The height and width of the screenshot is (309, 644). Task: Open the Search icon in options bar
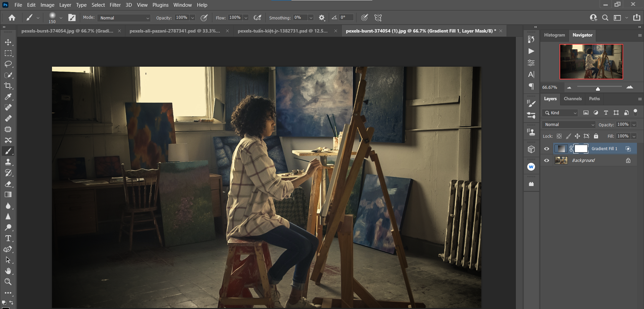605,18
